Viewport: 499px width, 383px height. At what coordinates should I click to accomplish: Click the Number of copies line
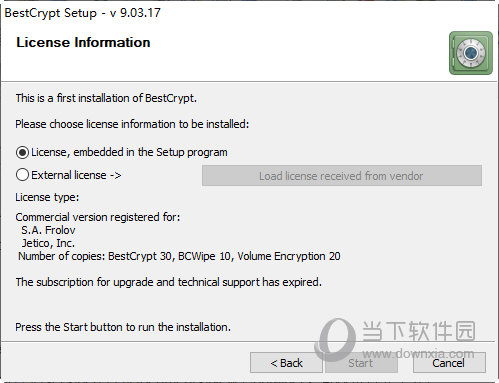coord(179,256)
